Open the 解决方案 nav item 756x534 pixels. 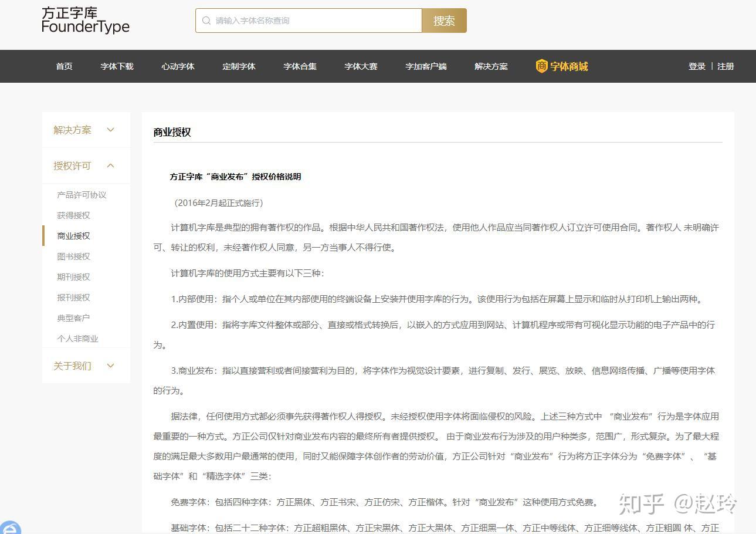[x=491, y=66]
